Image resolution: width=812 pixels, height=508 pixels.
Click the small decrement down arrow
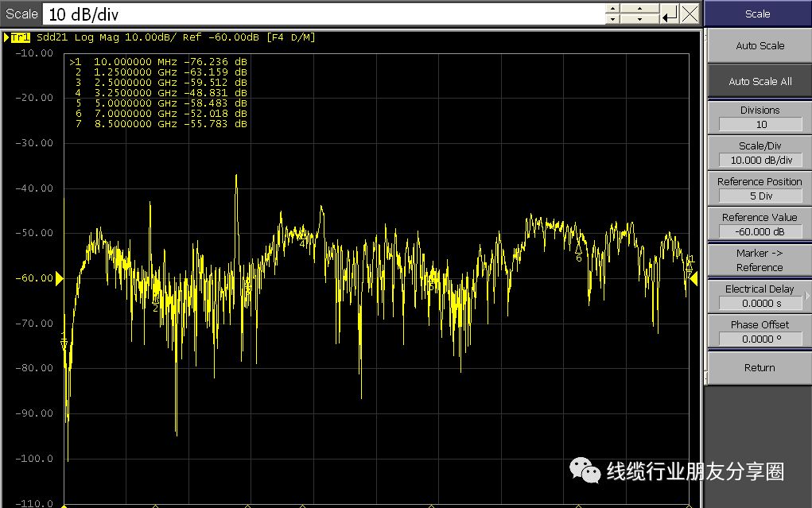point(612,18)
